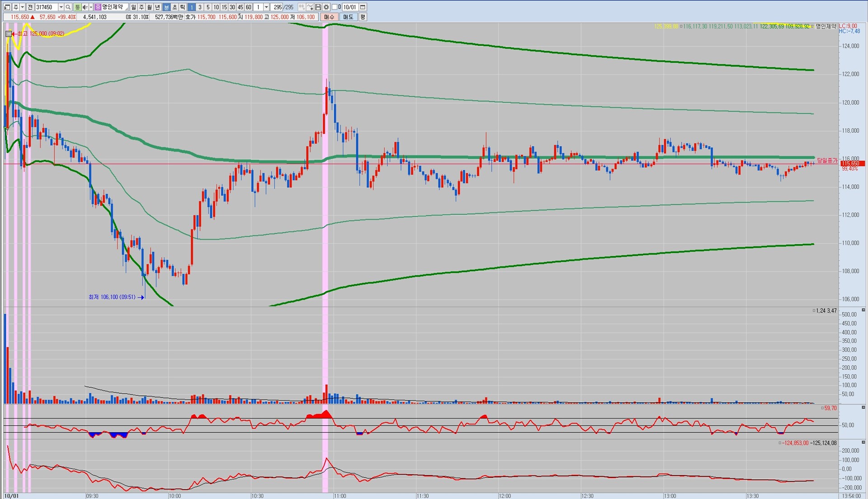
Task: Click the green 통 toolbar icon
Action: point(77,7)
